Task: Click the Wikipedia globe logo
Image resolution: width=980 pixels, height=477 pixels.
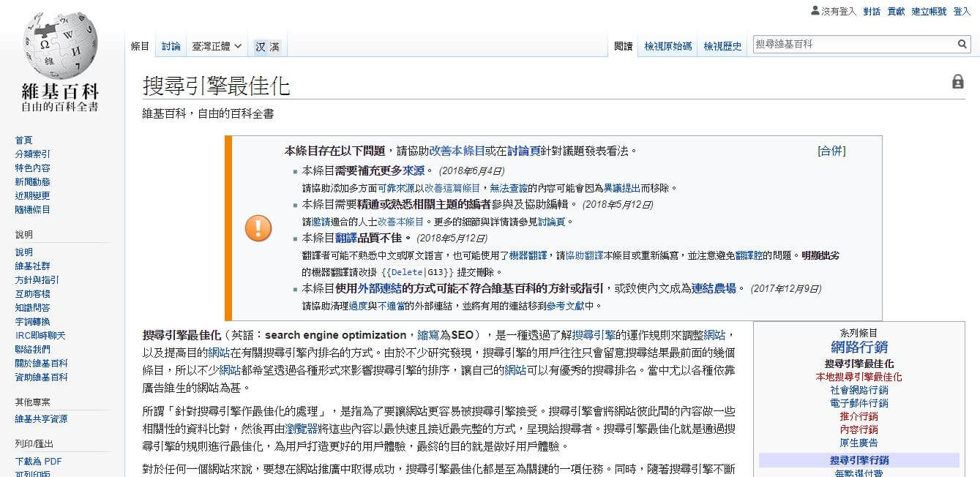Action: [60, 45]
